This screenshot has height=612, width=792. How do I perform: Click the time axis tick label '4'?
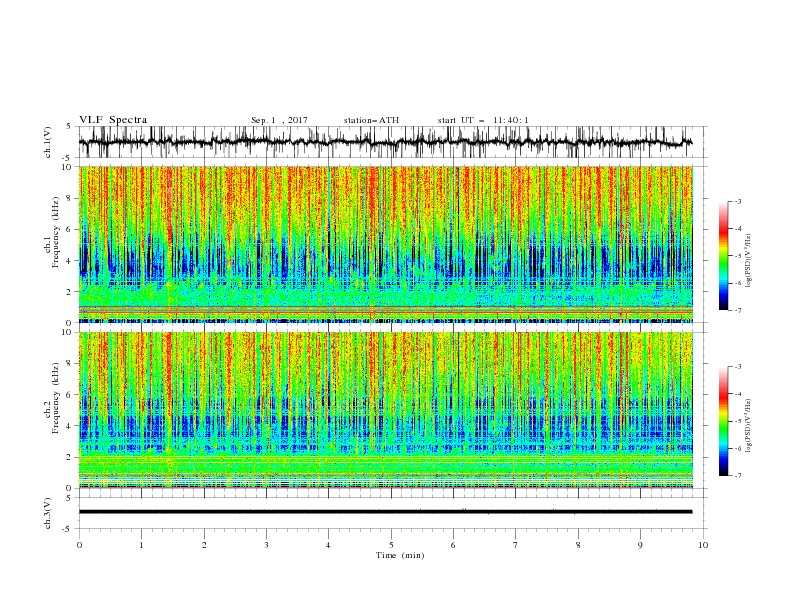[x=328, y=545]
